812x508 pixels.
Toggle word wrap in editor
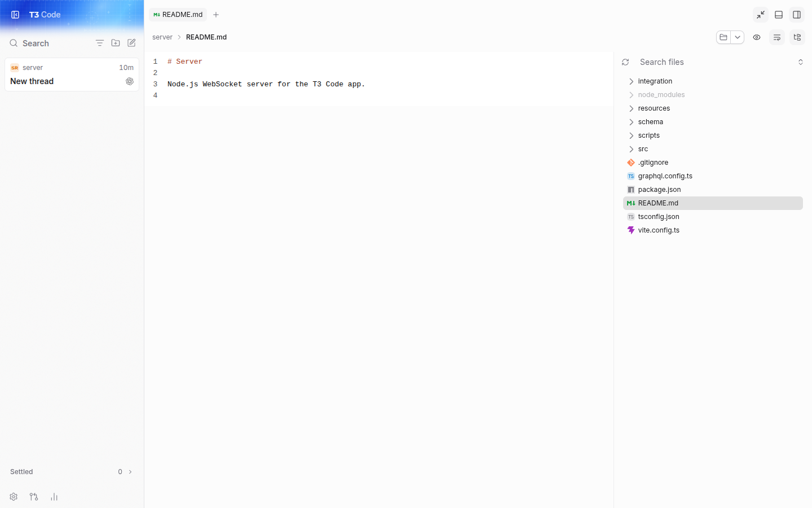coord(777,37)
